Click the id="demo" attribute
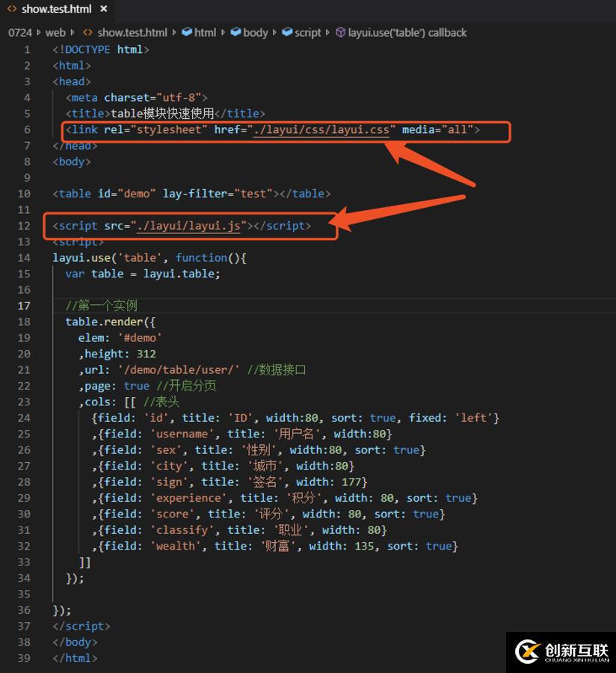616x673 pixels. click(126, 194)
